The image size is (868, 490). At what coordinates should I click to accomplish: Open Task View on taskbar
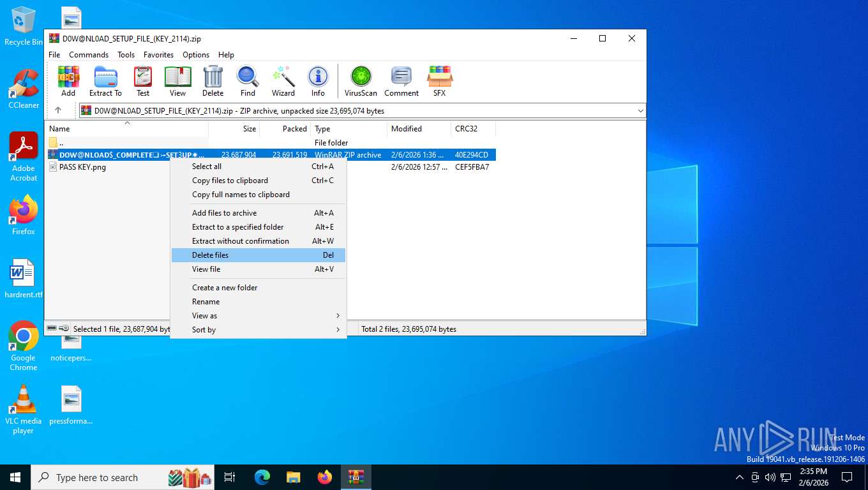tap(230, 477)
